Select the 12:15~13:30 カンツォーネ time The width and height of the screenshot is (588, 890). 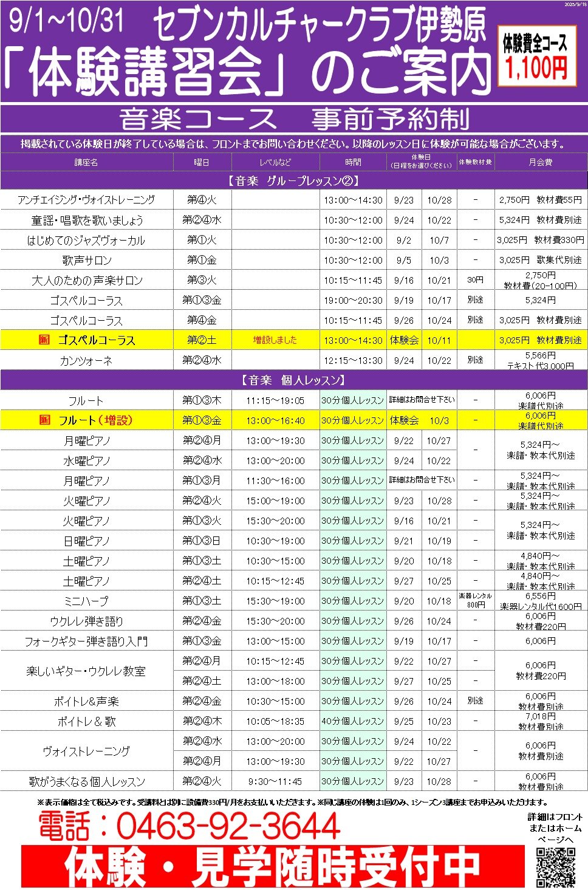(x=353, y=360)
